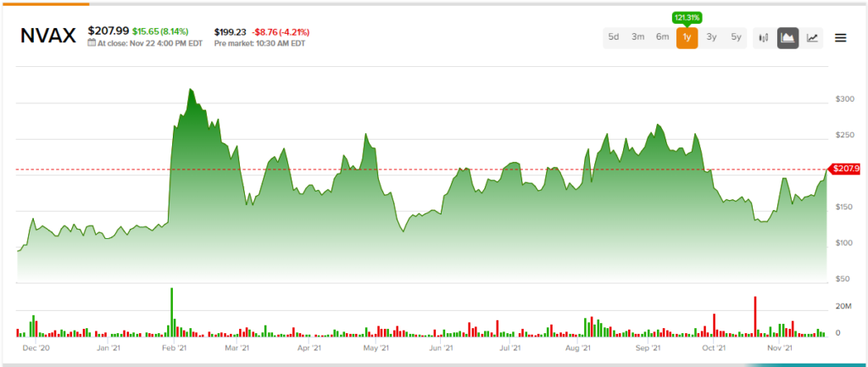Click the tallest green volume bar

point(172,312)
